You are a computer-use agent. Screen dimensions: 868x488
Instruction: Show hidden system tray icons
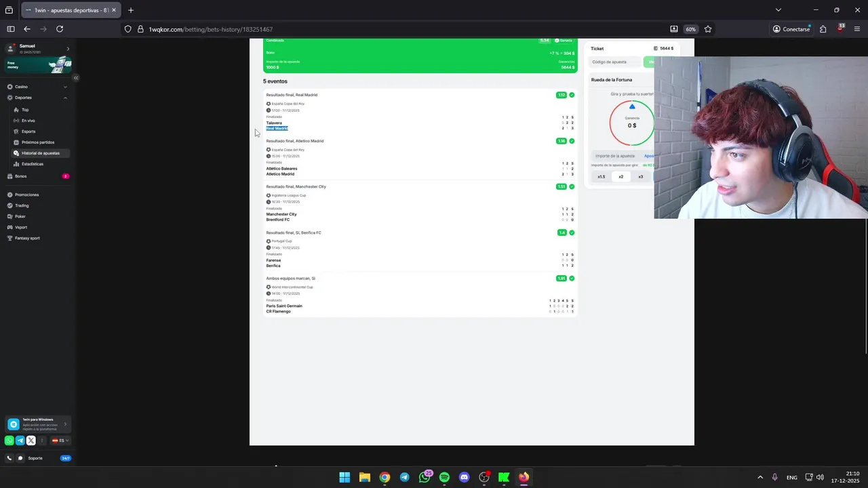tap(760, 477)
